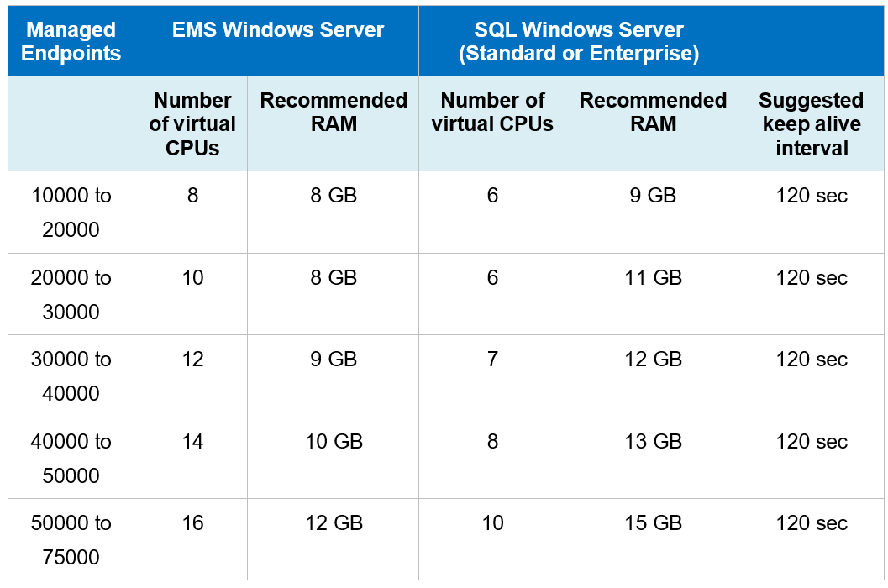Select the 40000 to 50000 row label
The width and height of the screenshot is (888, 588).
tap(71, 459)
